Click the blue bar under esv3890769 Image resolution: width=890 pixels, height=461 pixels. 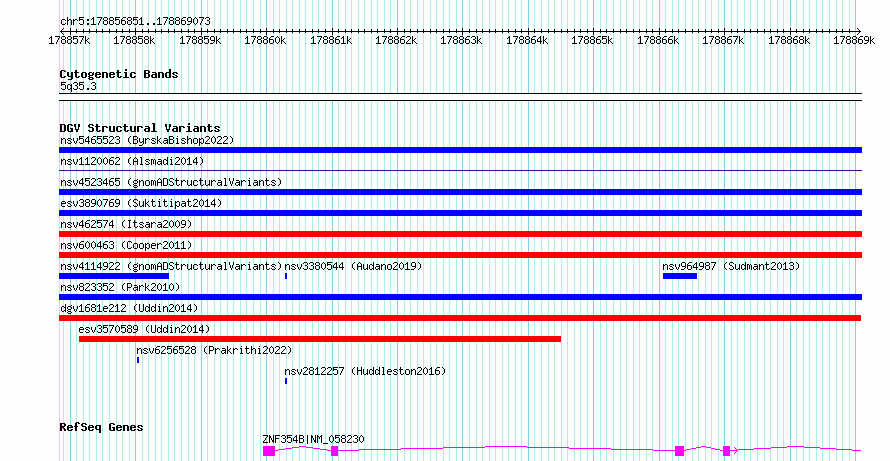click(x=460, y=213)
